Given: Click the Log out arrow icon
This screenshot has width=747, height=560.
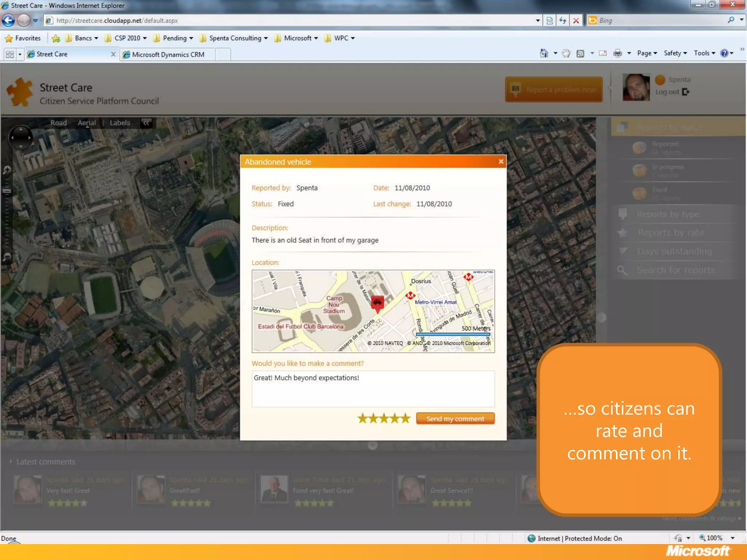Looking at the screenshot, I should click(x=686, y=92).
